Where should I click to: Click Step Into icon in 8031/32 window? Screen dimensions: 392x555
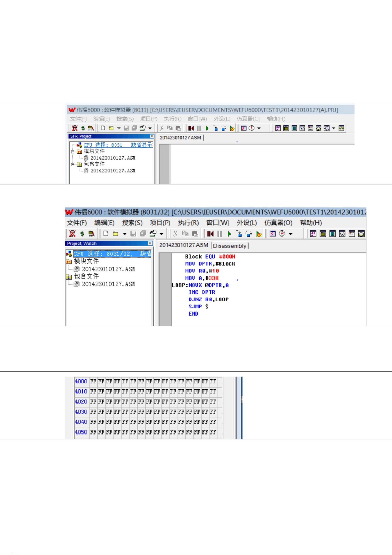[x=239, y=234]
